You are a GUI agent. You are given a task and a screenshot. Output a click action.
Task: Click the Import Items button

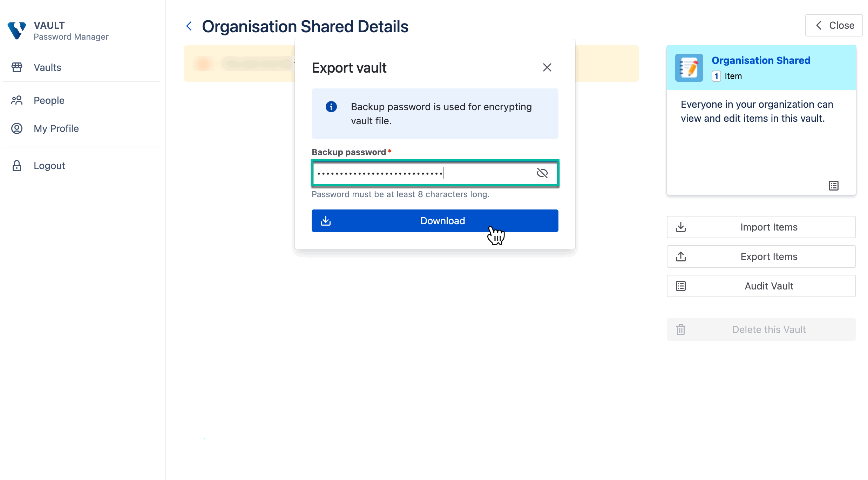coord(761,227)
